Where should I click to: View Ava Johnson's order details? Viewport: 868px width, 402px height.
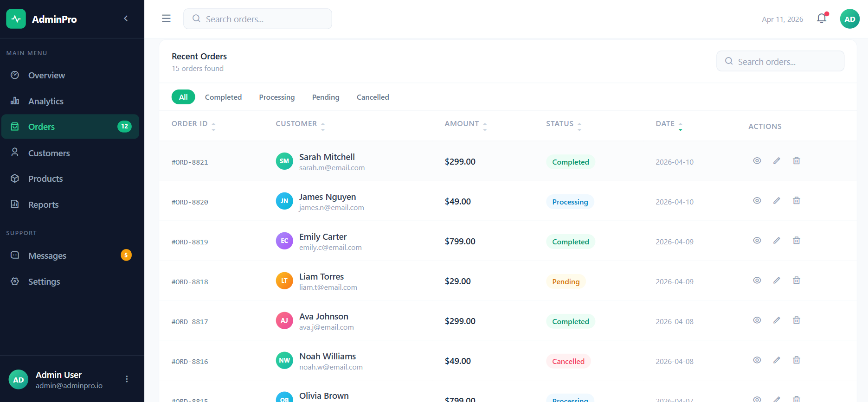pyautogui.click(x=757, y=320)
